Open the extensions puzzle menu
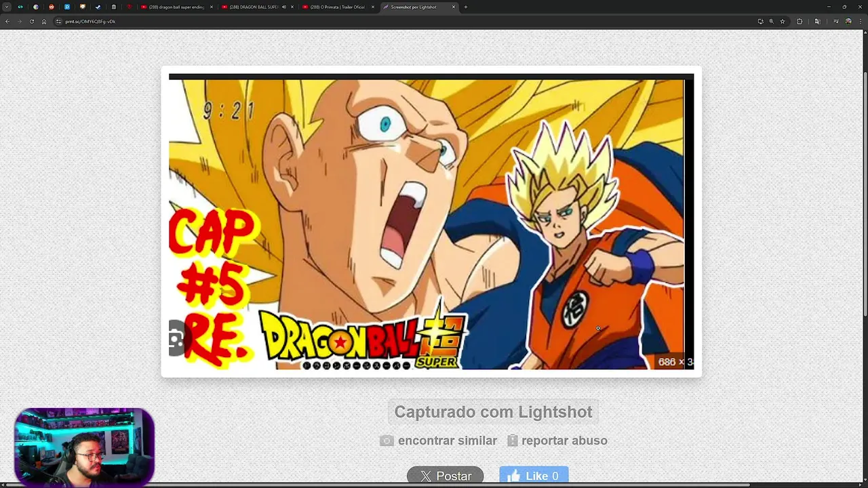Image resolution: width=868 pixels, height=488 pixels. click(x=800, y=21)
